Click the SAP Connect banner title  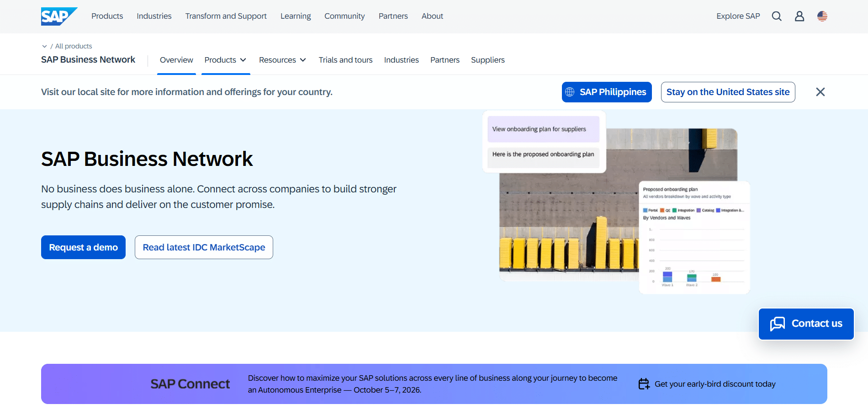(x=190, y=384)
